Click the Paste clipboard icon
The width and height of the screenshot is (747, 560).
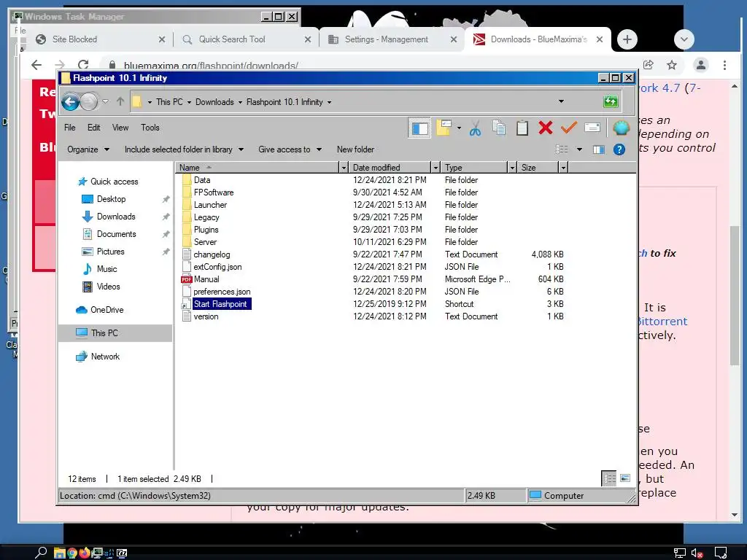[522, 128]
